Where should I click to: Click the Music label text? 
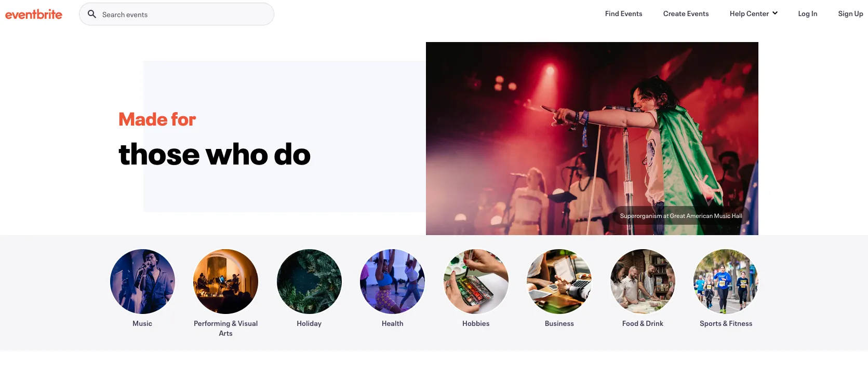142,323
